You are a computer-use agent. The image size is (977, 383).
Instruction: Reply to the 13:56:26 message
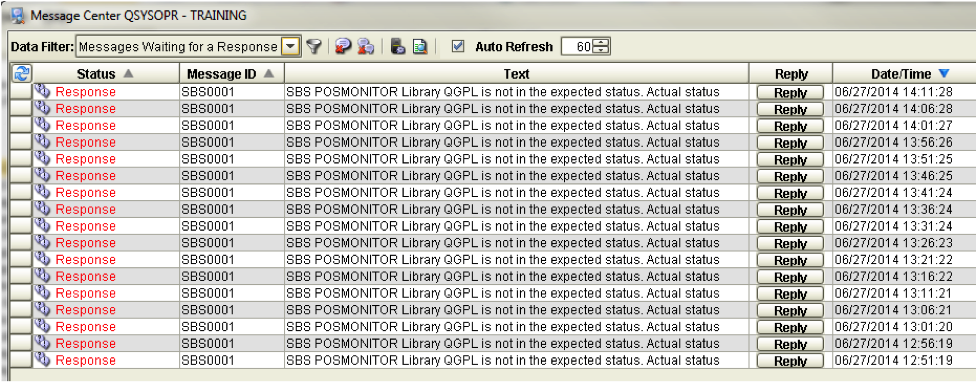pos(790,143)
